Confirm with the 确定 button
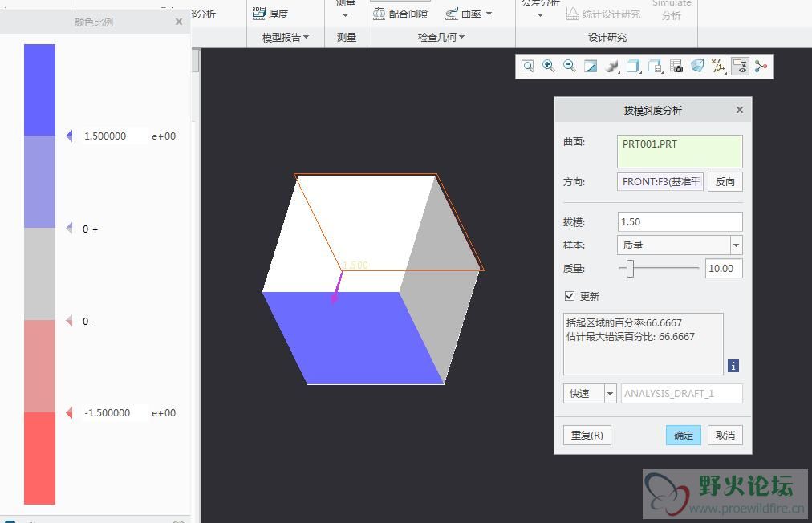Viewport: 812px width, 523px height. pyautogui.click(x=683, y=435)
